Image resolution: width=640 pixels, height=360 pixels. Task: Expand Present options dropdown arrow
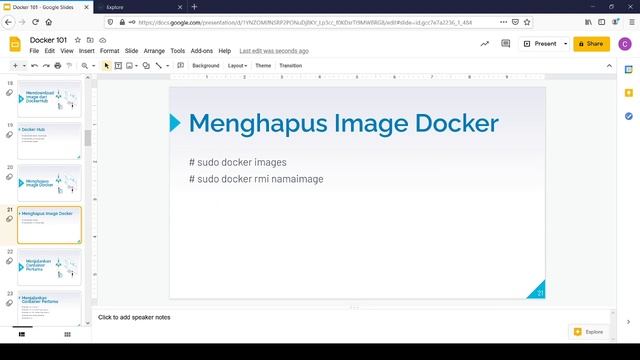click(x=565, y=44)
